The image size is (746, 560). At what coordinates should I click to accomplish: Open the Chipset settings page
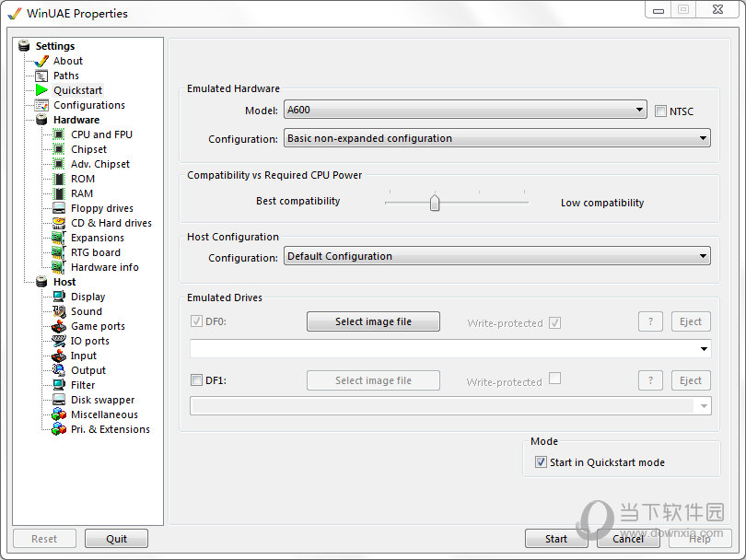89,149
